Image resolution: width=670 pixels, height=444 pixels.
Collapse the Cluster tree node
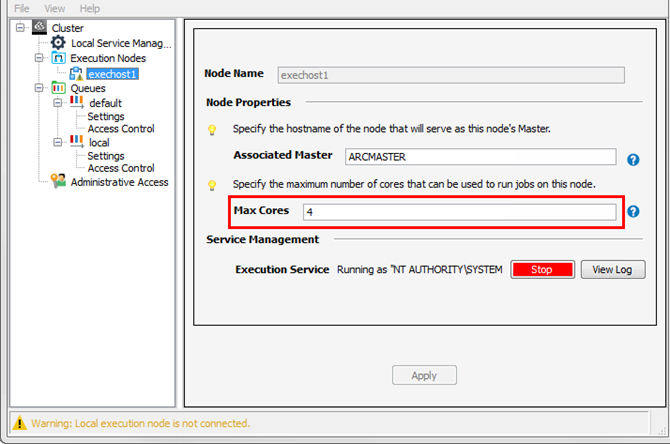click(x=20, y=28)
